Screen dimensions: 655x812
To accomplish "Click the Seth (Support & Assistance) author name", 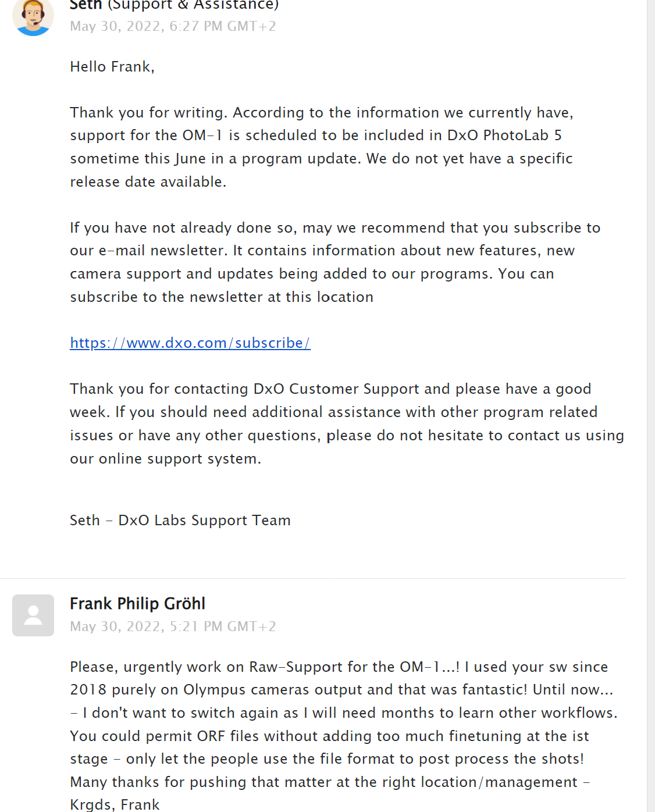I will pos(174,5).
